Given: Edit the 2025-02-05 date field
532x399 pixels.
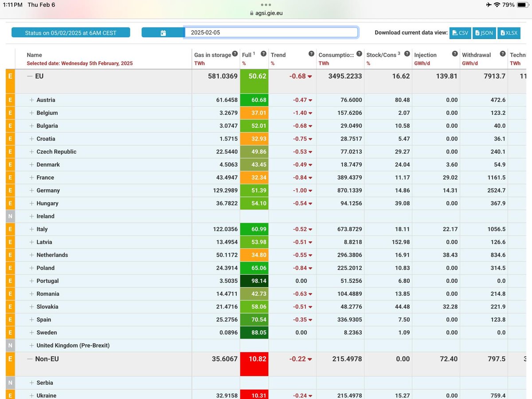Looking at the screenshot, I should [x=271, y=33].
